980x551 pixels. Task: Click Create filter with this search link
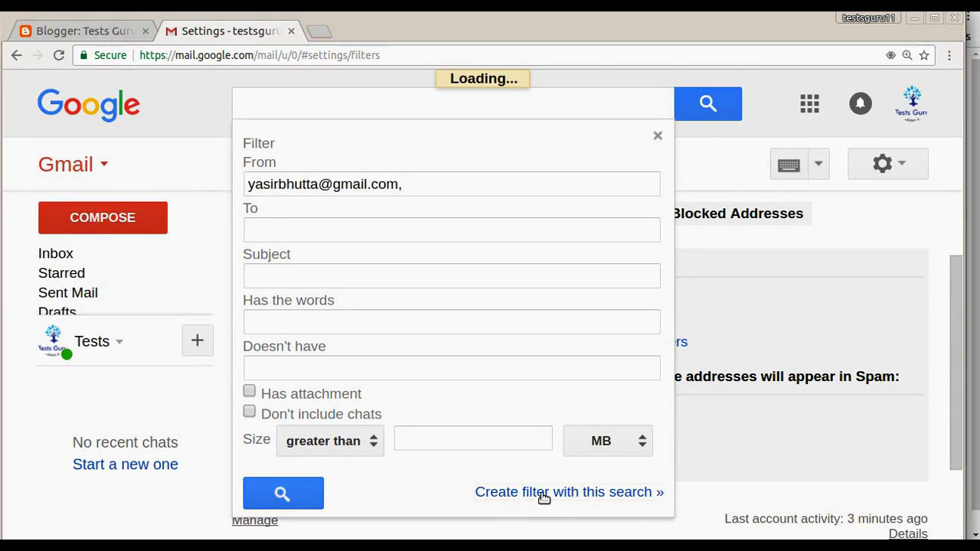569,492
